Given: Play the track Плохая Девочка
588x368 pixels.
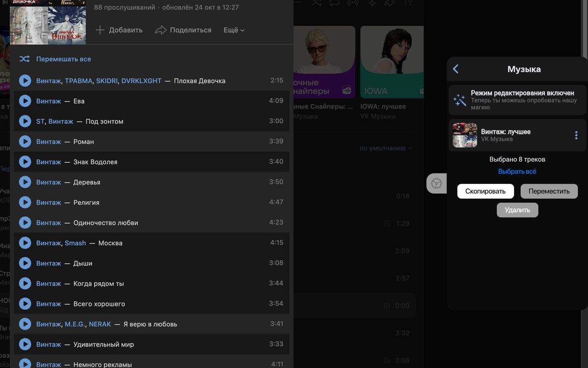Looking at the screenshot, I should [25, 81].
